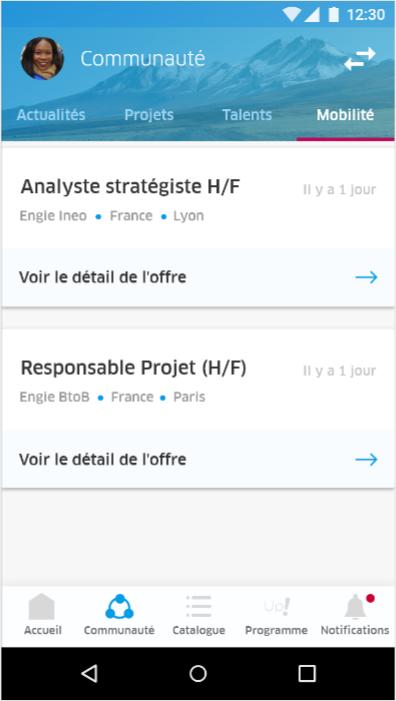Tap the Android recent apps square

[x=307, y=673]
